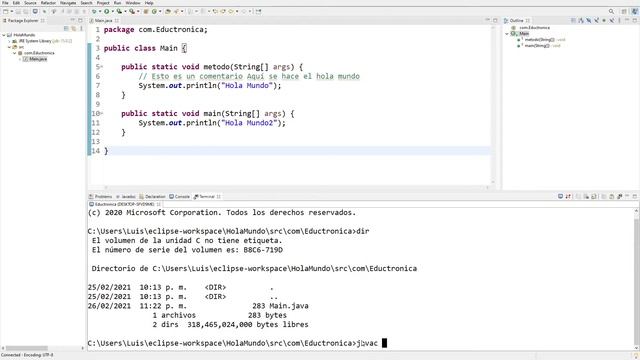Click the Save toolbar icon
The image size is (640, 360).
(x=18, y=11)
